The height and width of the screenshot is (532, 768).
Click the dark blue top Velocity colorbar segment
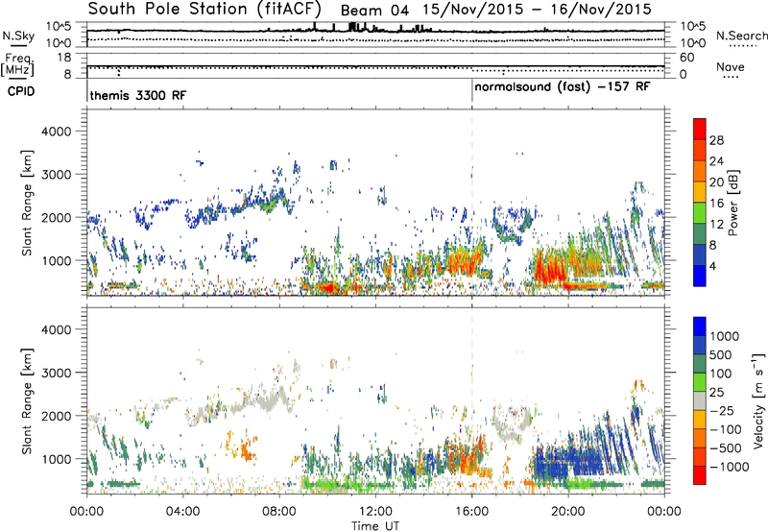click(700, 326)
